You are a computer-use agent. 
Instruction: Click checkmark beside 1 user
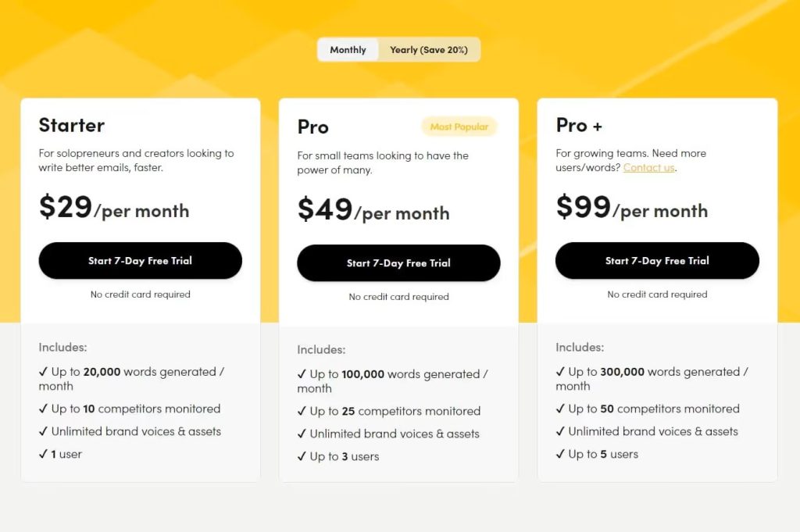coord(43,454)
